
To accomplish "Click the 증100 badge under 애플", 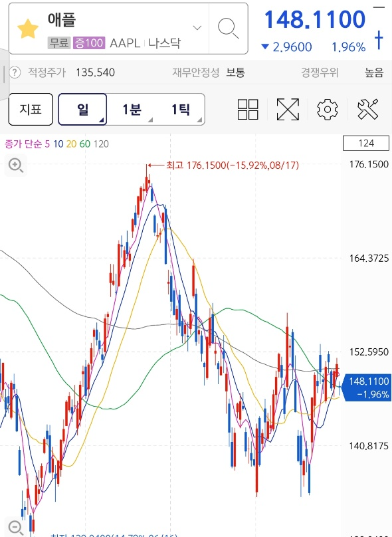I will pyautogui.click(x=89, y=43).
